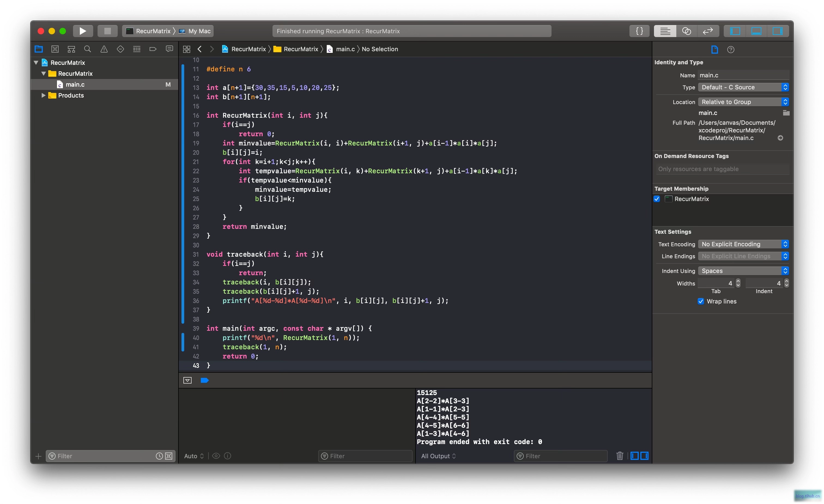Open the code snippet library button
Image resolution: width=824 pixels, height=504 pixels.
click(x=639, y=31)
